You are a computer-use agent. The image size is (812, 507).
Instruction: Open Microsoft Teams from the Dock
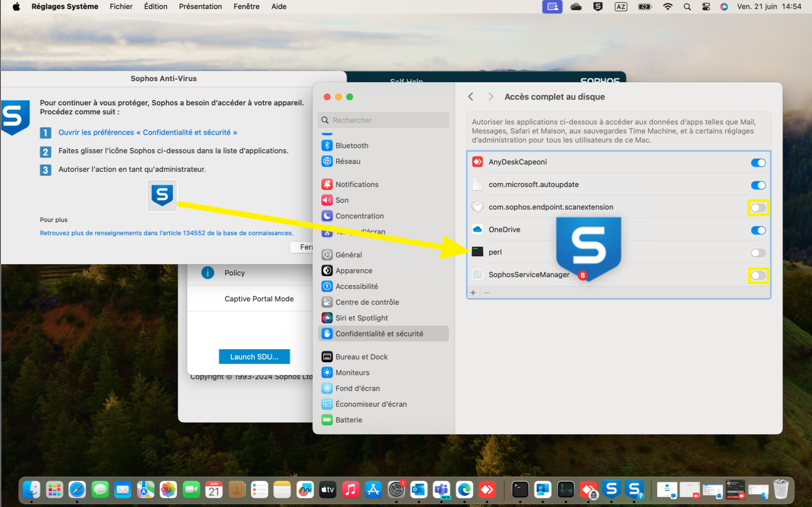click(x=441, y=490)
